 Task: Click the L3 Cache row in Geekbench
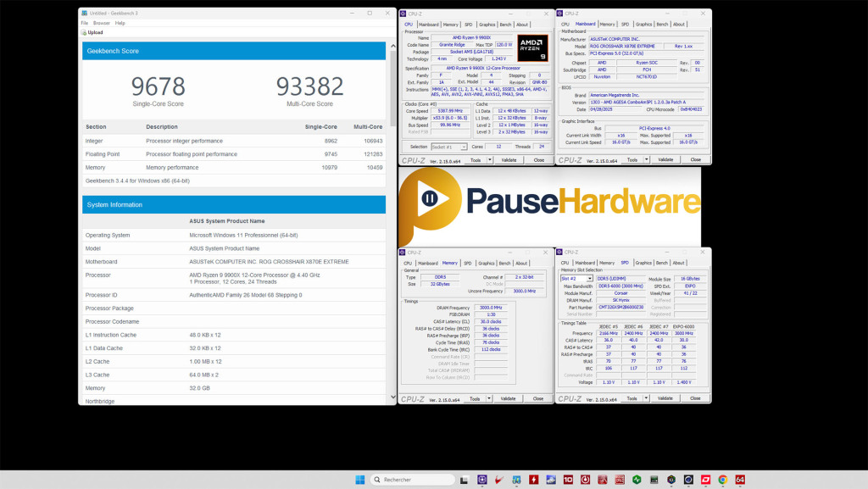coord(234,375)
